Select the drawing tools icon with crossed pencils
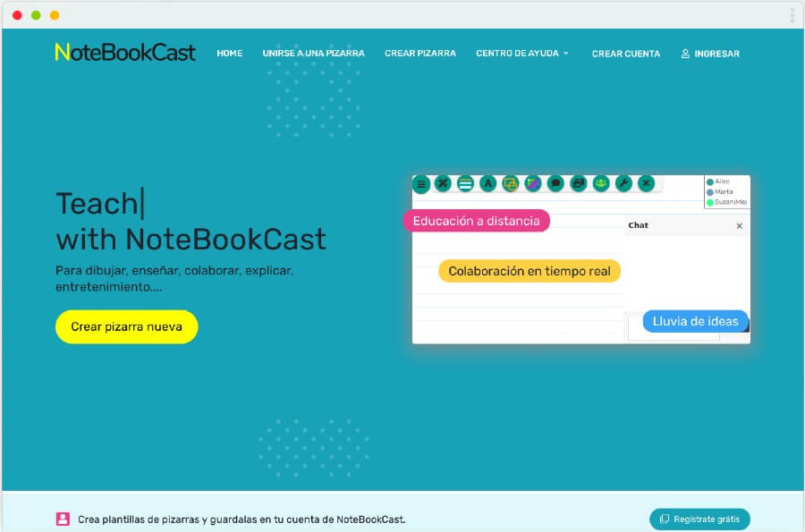This screenshot has height=532, width=805. coord(443,183)
